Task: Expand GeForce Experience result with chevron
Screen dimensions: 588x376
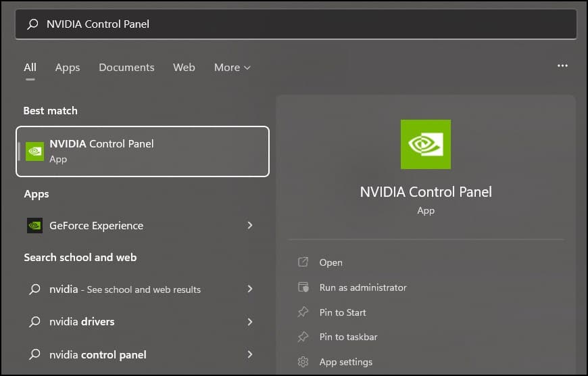Action: coord(250,225)
